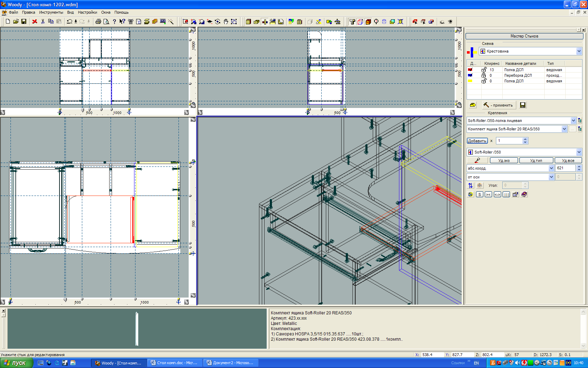588x368 pixels.
Task: Click the puzzle pieces toolbar icon
Action: click(x=291, y=21)
